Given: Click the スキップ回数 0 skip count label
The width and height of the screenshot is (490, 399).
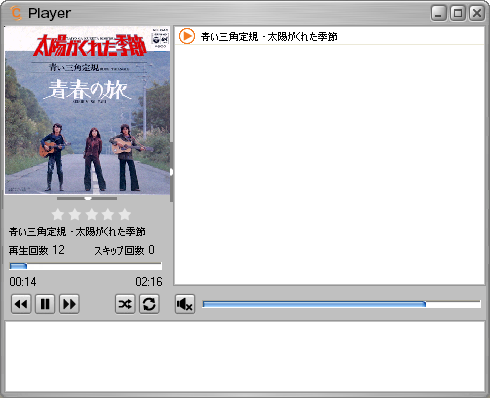Looking at the screenshot, I should coord(124,250).
